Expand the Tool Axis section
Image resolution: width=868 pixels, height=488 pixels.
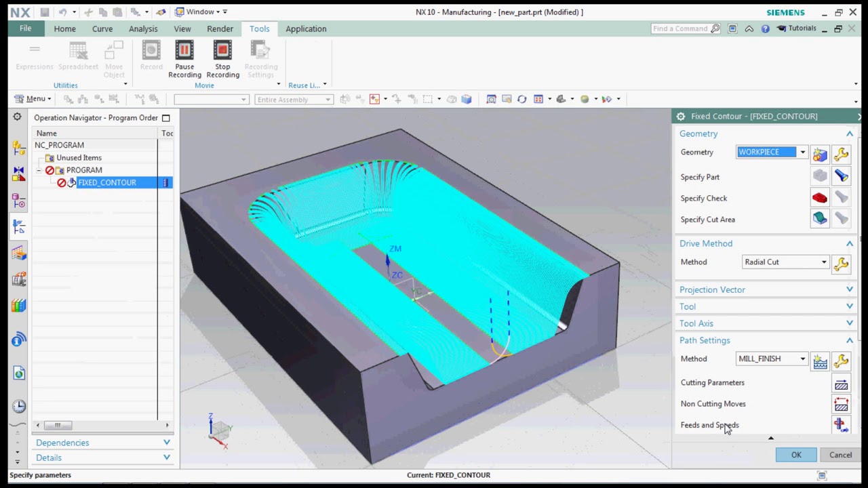coord(850,323)
